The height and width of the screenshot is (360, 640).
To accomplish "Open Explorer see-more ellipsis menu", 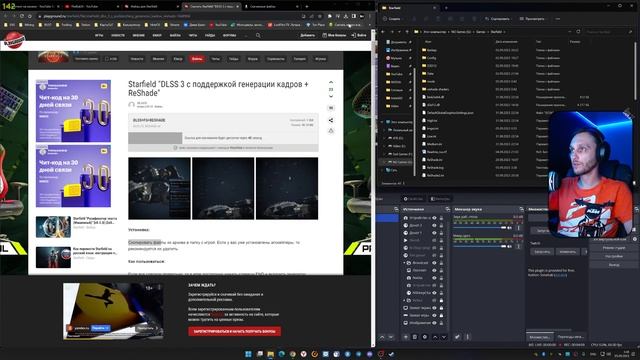I will [558, 19].
